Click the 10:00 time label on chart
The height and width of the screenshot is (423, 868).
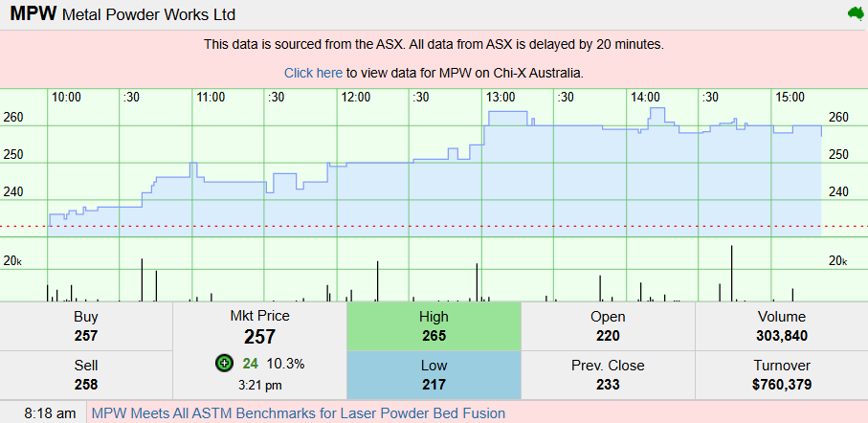coord(66,98)
